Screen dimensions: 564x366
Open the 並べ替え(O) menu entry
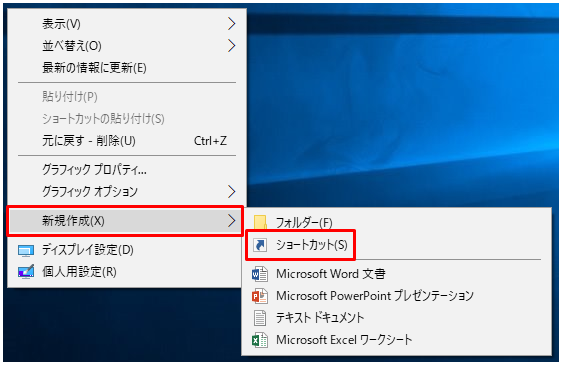127,46
